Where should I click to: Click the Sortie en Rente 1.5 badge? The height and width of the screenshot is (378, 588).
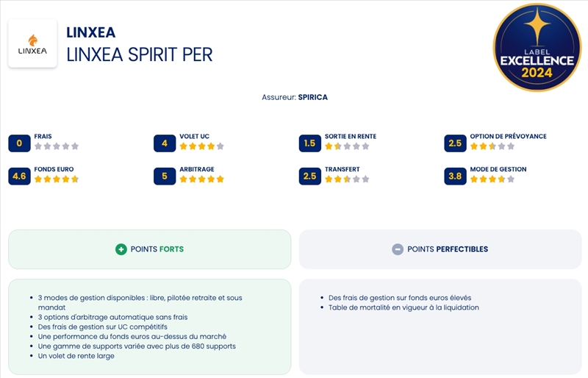(x=310, y=143)
